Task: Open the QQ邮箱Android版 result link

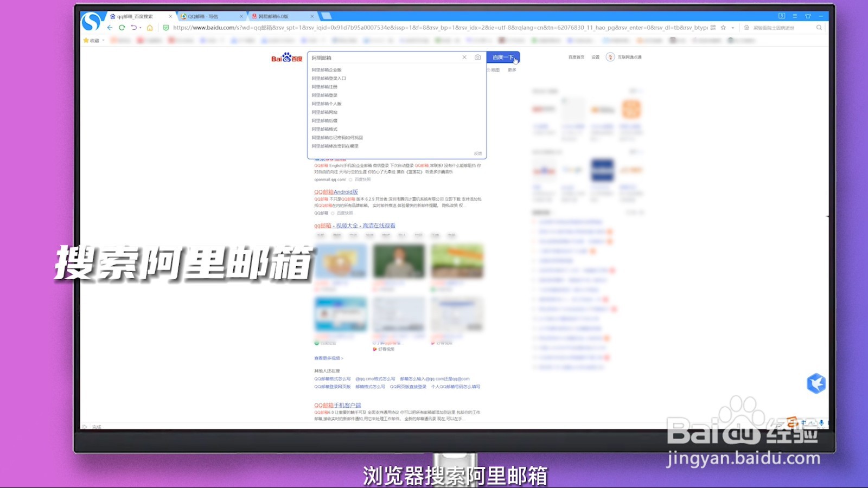Action: pyautogui.click(x=336, y=192)
